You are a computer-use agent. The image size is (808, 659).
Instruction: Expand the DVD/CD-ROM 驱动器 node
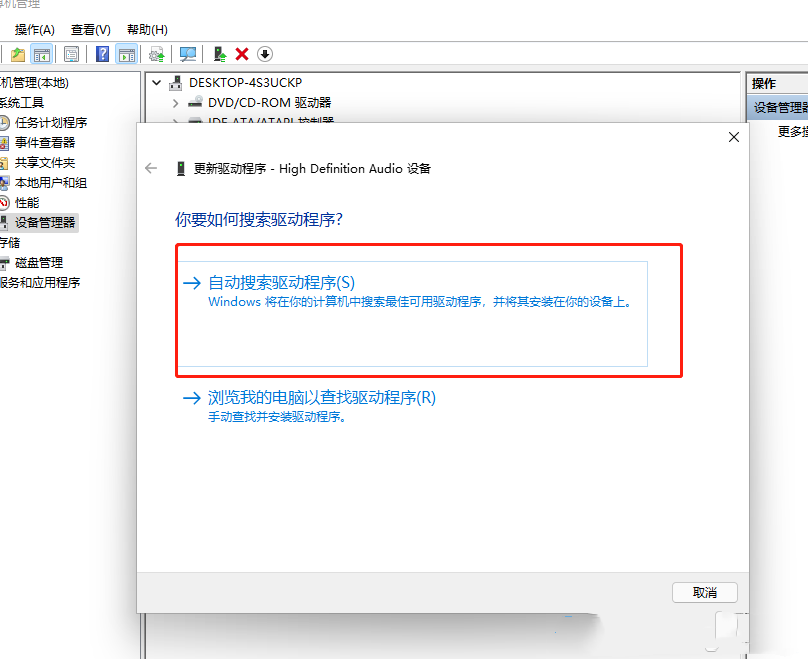click(x=176, y=102)
